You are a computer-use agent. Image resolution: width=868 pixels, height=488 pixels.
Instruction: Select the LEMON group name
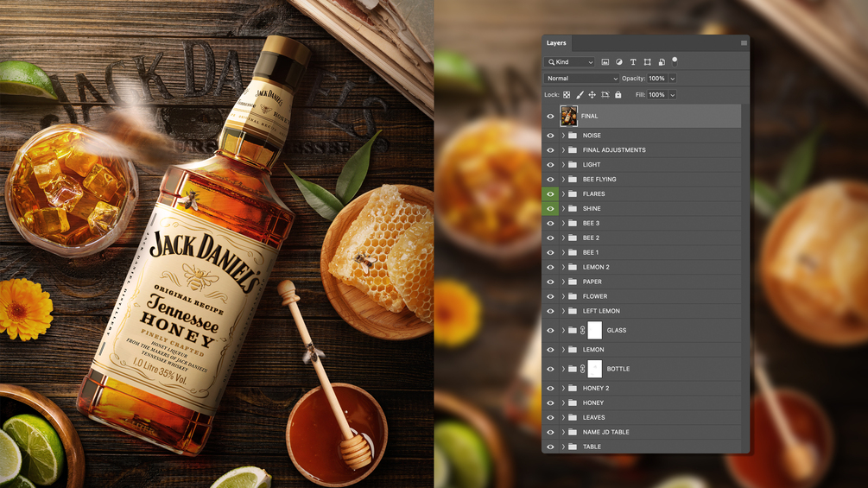(592, 350)
